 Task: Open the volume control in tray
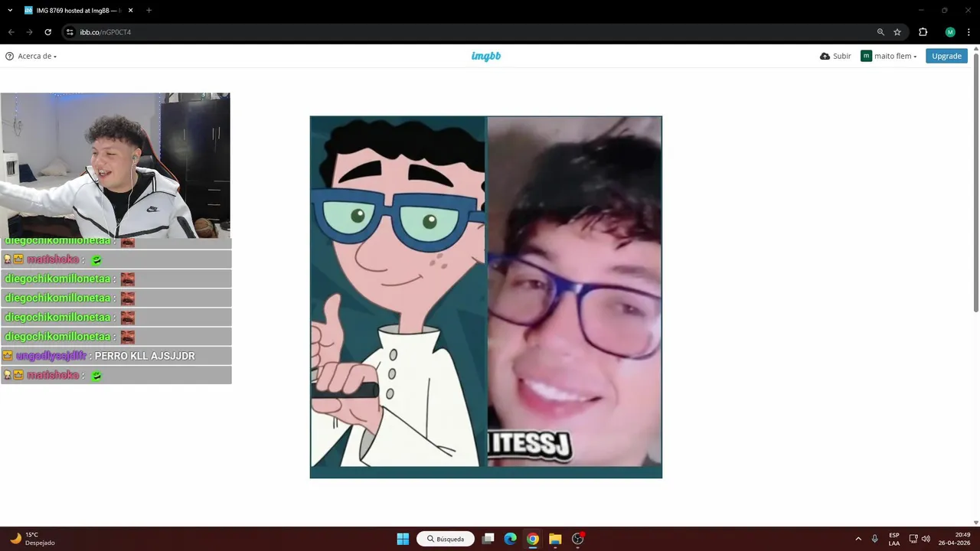click(926, 539)
